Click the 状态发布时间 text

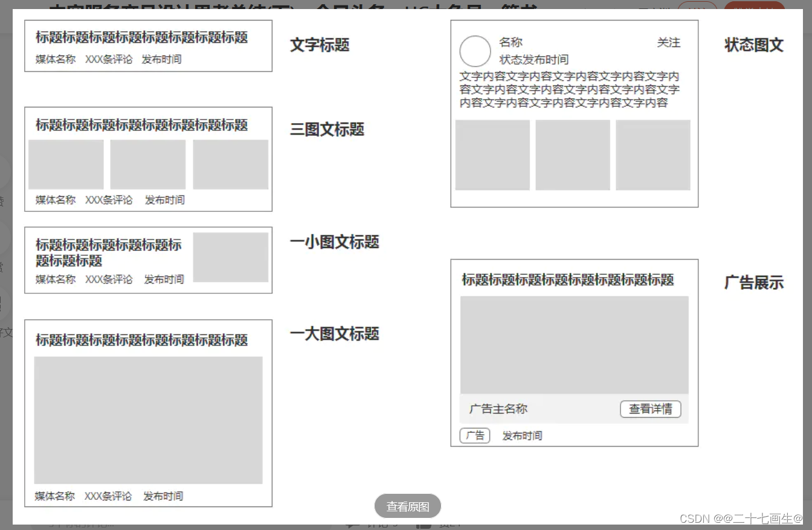click(x=533, y=60)
